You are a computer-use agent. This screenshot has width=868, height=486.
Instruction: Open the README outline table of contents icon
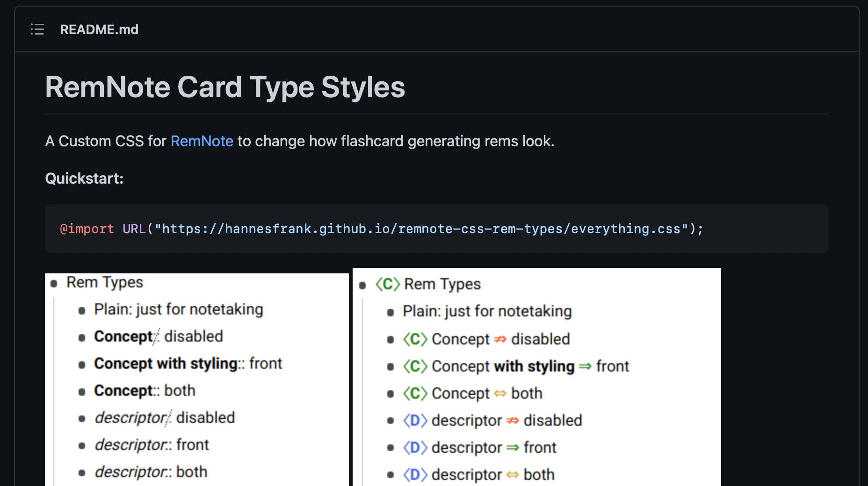pos(37,29)
